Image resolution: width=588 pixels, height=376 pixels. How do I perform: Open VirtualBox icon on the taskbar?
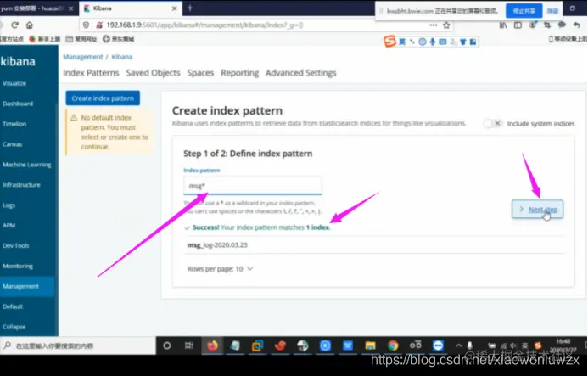click(x=258, y=345)
